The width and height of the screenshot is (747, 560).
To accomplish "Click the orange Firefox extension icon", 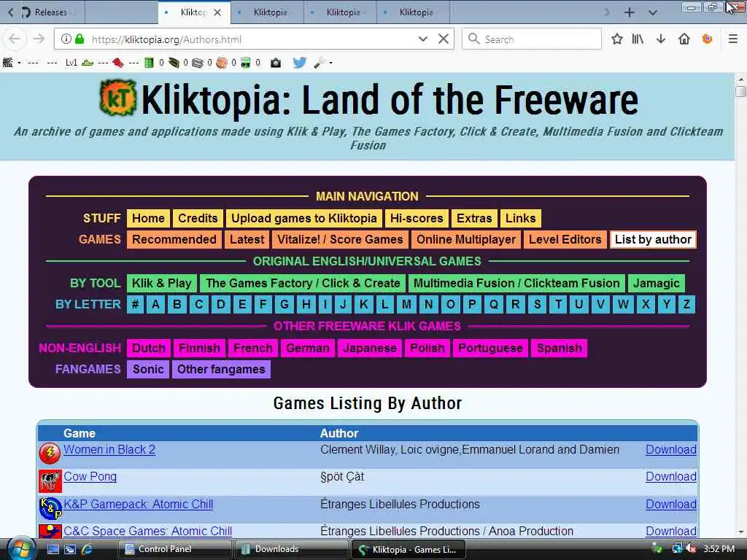I will (708, 39).
